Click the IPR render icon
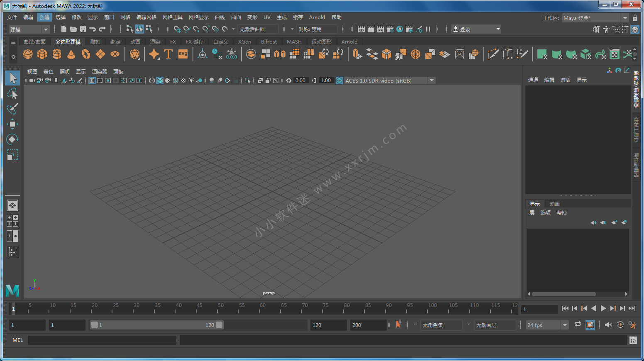The height and width of the screenshot is (361, 644). tap(381, 29)
